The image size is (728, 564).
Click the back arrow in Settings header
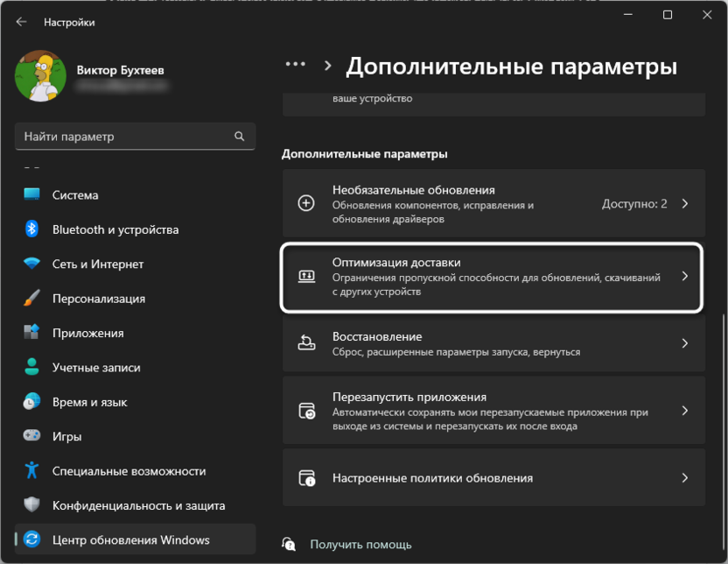point(21,22)
